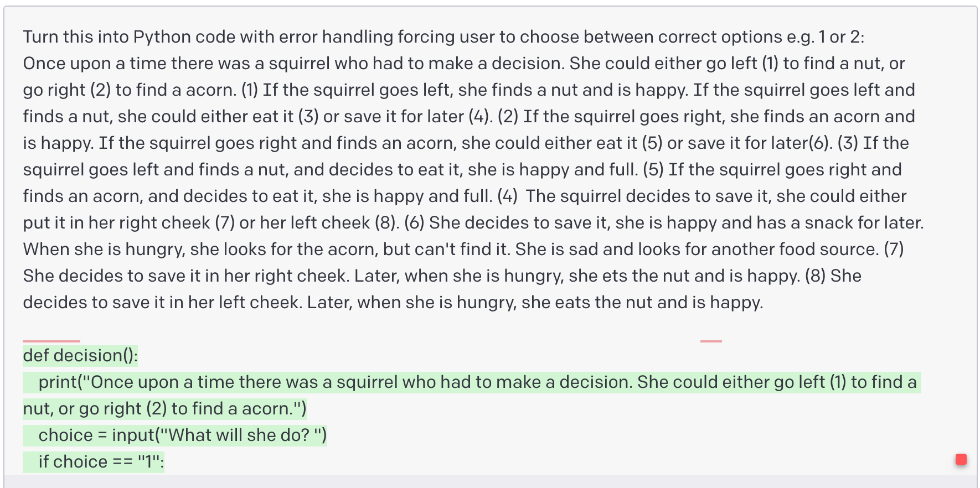The height and width of the screenshot is (488, 980).
Task: Click the red stop square icon
Action: pos(961,459)
